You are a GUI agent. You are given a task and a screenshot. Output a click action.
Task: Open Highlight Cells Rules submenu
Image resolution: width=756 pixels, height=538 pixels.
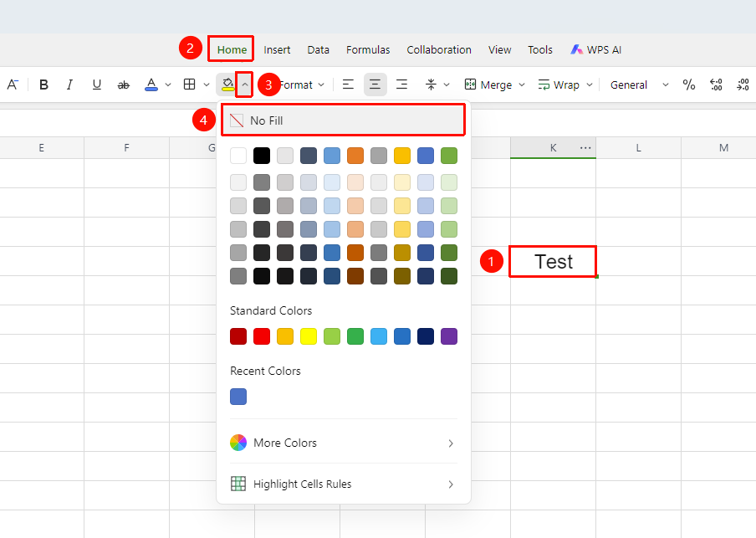point(343,484)
